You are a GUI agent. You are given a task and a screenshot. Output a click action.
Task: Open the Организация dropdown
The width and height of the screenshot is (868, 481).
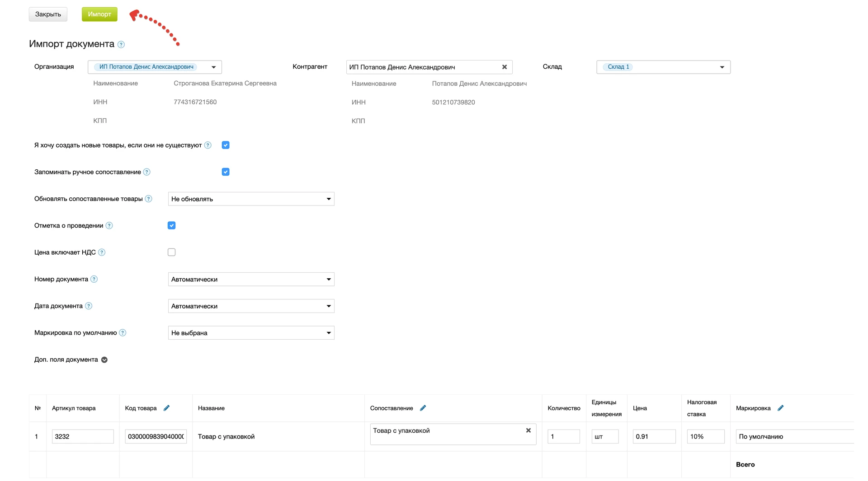(155, 67)
